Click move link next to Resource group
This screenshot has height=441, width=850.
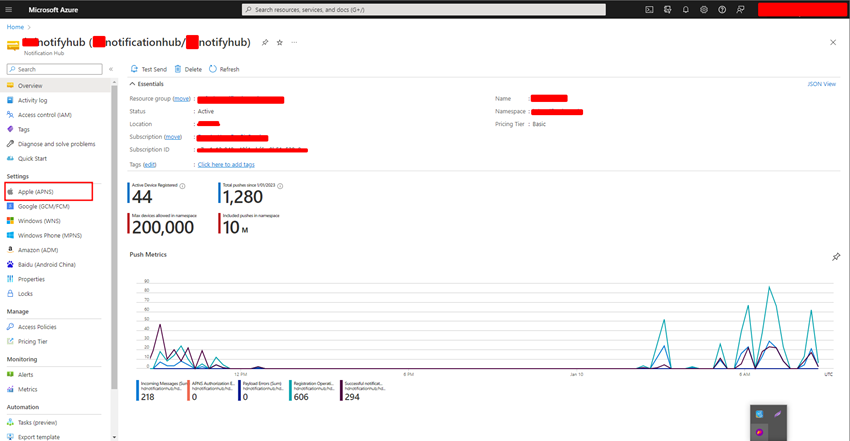182,99
